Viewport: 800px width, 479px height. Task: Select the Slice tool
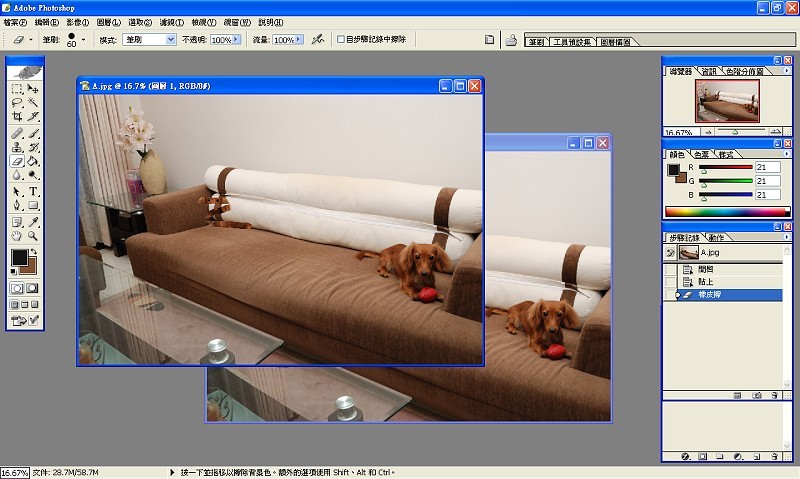click(x=33, y=116)
